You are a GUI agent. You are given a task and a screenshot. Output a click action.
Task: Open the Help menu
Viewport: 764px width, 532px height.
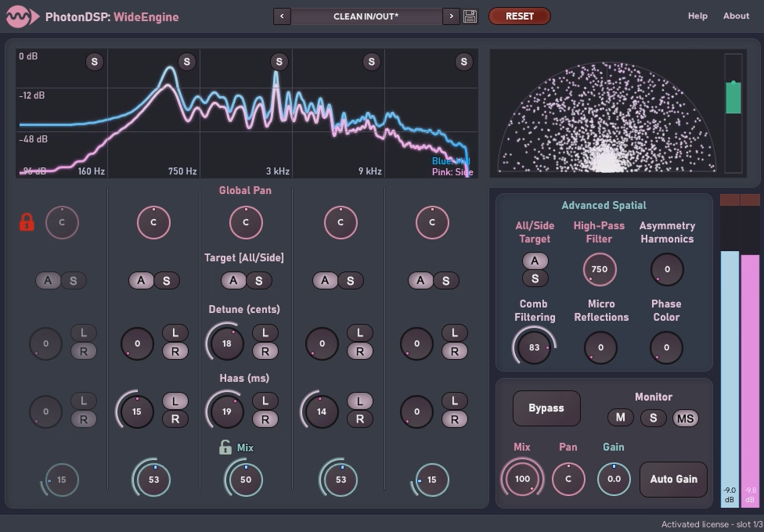tap(697, 16)
